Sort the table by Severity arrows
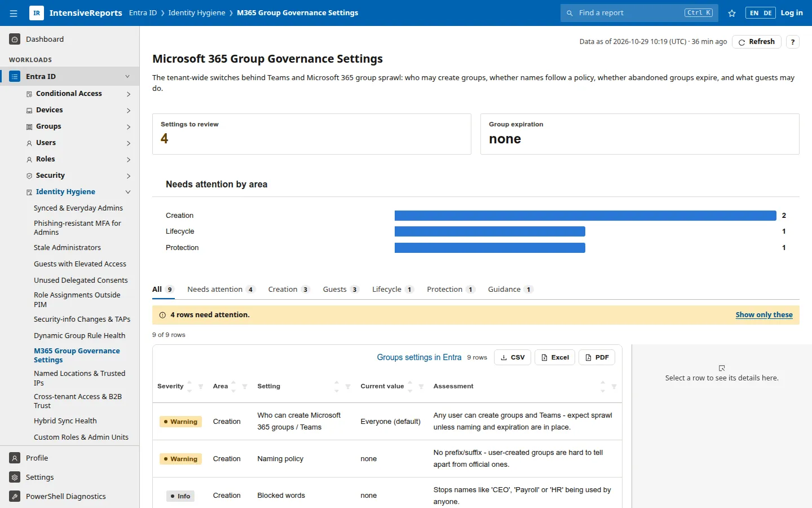Screen dimensions: 812x508 coord(189,387)
